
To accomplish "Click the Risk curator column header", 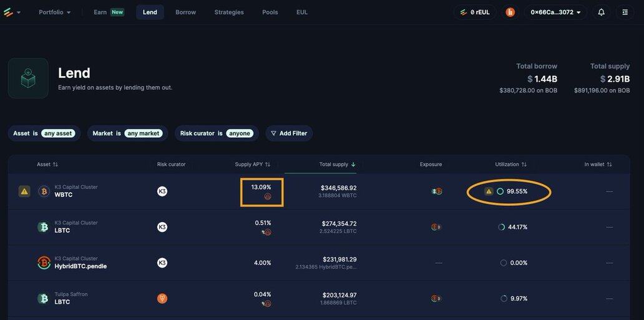I will pyautogui.click(x=171, y=164).
